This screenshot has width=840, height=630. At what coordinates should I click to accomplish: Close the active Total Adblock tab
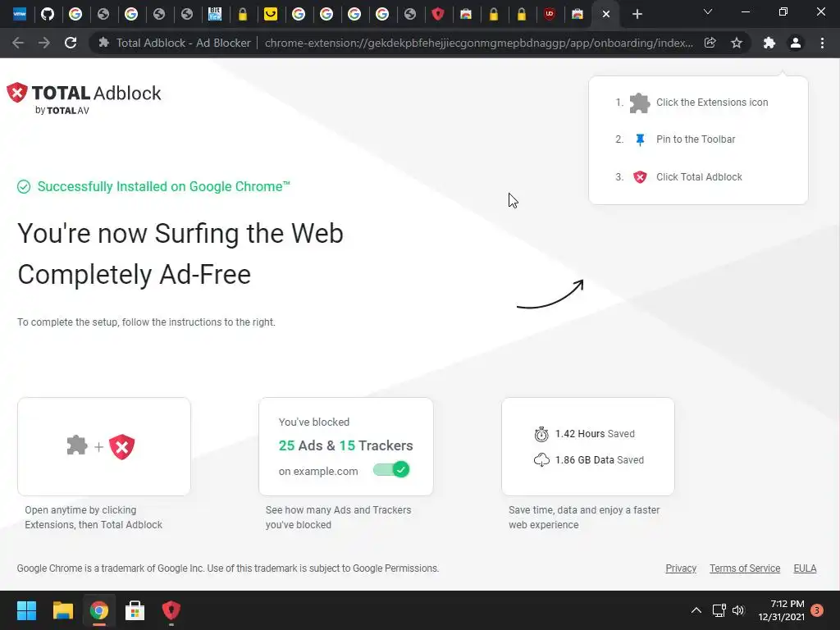606,15
